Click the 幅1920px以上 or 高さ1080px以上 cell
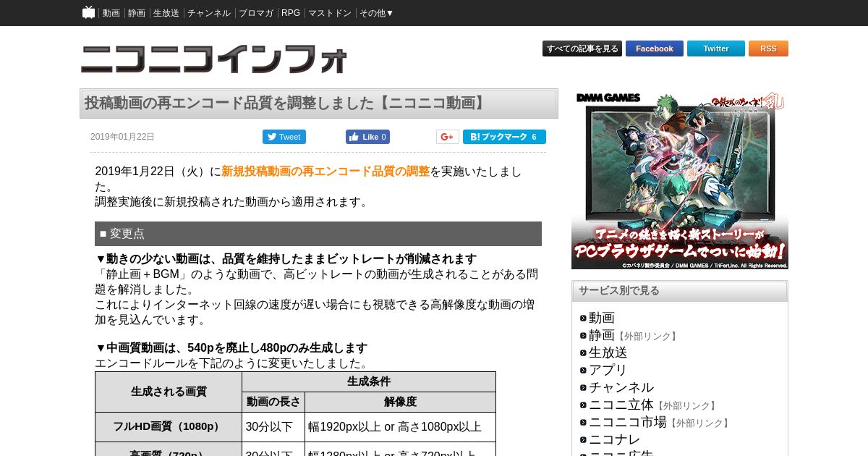 coord(400,427)
